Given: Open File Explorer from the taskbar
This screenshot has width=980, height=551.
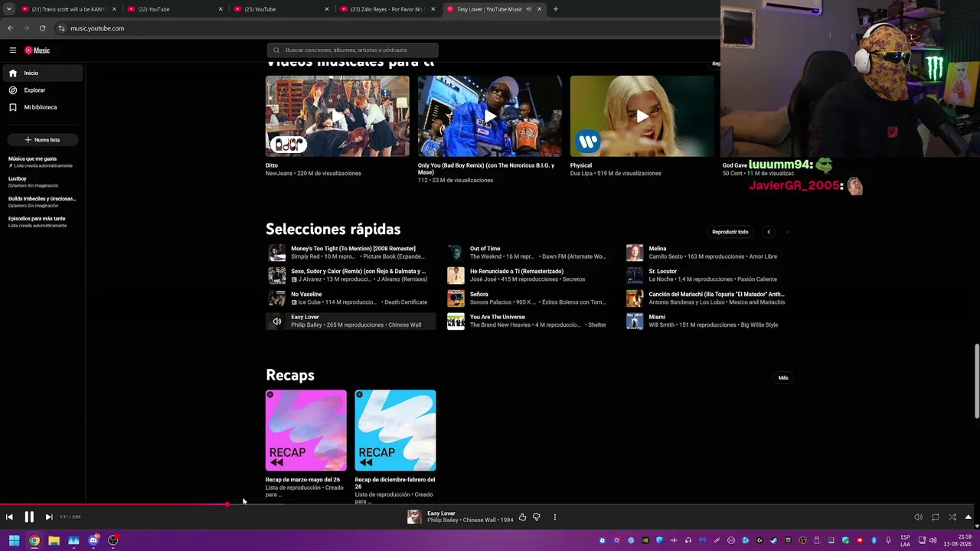Looking at the screenshot, I should (54, 540).
